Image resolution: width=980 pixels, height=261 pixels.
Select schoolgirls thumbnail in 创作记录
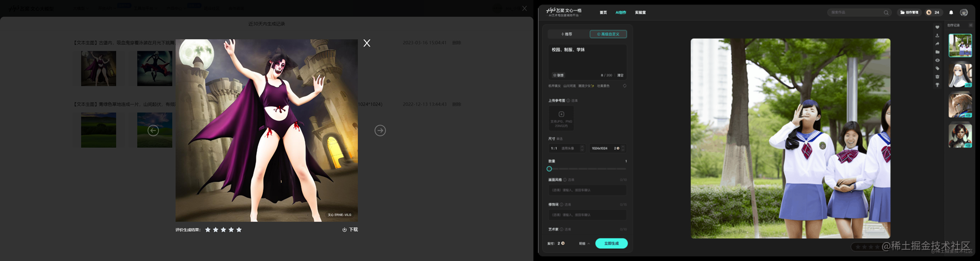[960, 45]
